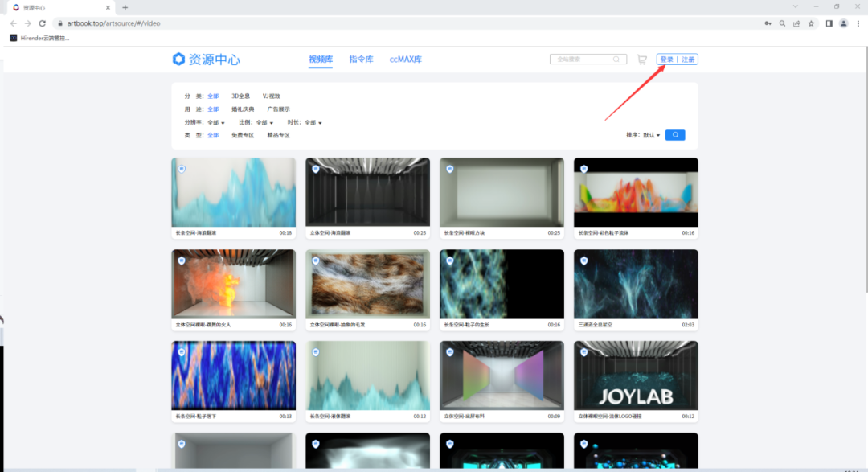This screenshot has height=472, width=868.
Task: Select 婚礼庆典 usage filter
Action: tap(243, 109)
